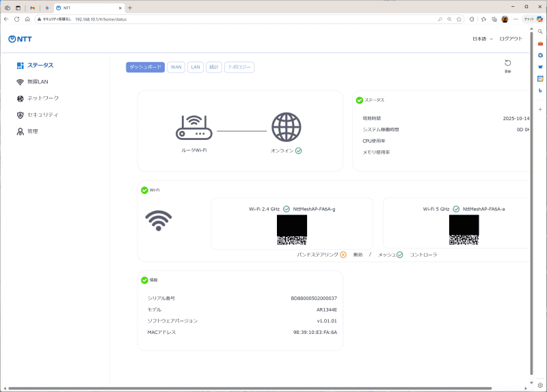The width and height of the screenshot is (547, 392).
Task: Click the green check beside 情報 heading
Action: [144, 280]
